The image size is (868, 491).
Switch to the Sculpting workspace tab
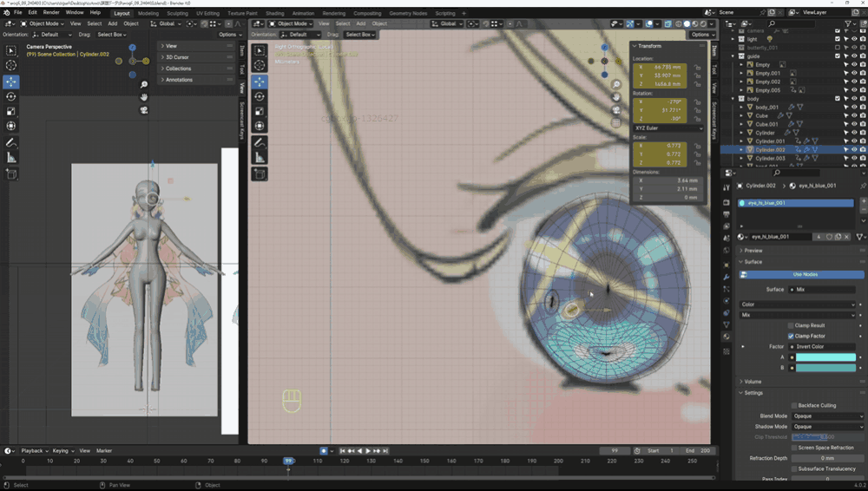coord(177,14)
